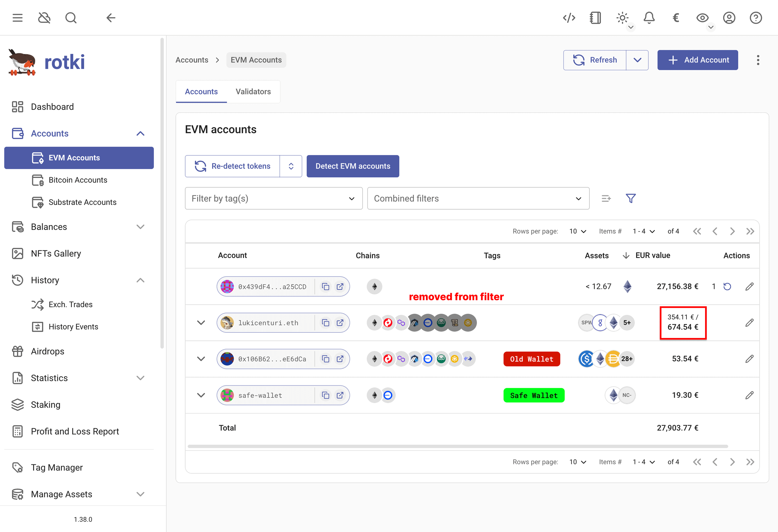Open Dashboard in sidebar
Image resolution: width=778 pixels, height=532 pixels.
click(x=79, y=107)
